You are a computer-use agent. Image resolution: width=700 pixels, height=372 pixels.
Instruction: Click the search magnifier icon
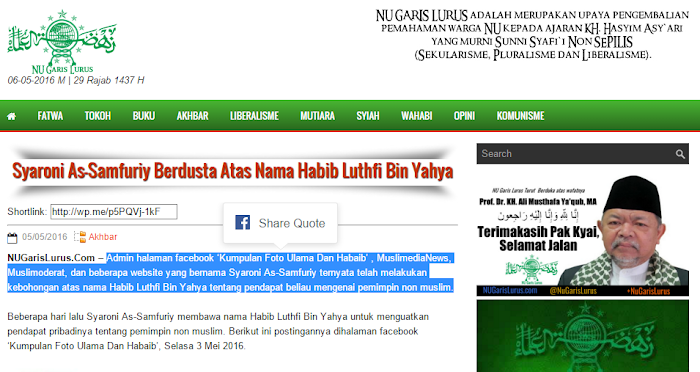pyautogui.click(x=680, y=154)
